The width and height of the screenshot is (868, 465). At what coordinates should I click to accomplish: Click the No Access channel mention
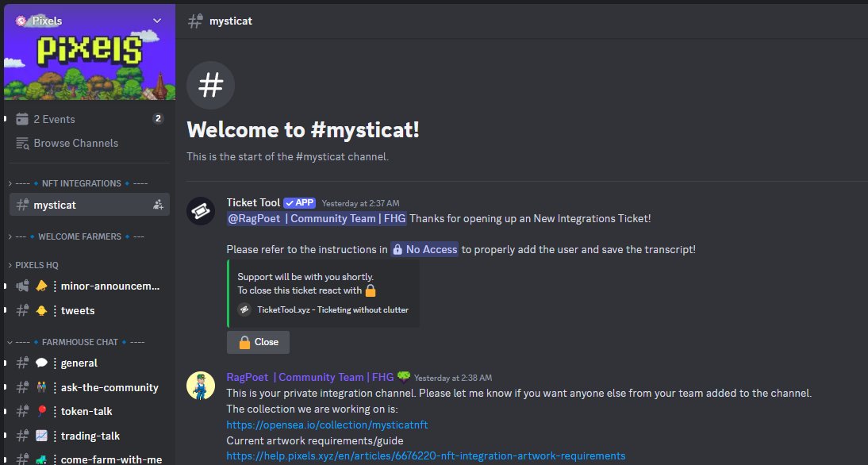click(424, 250)
